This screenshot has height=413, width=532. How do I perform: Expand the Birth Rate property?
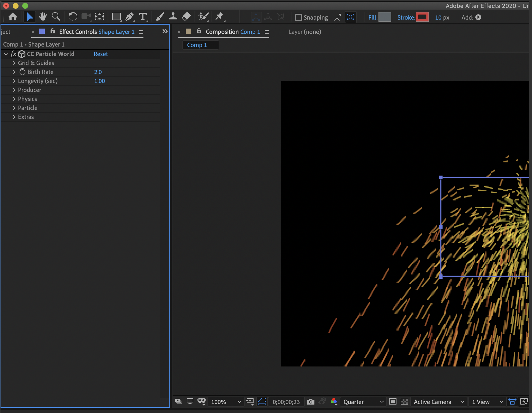click(x=14, y=72)
